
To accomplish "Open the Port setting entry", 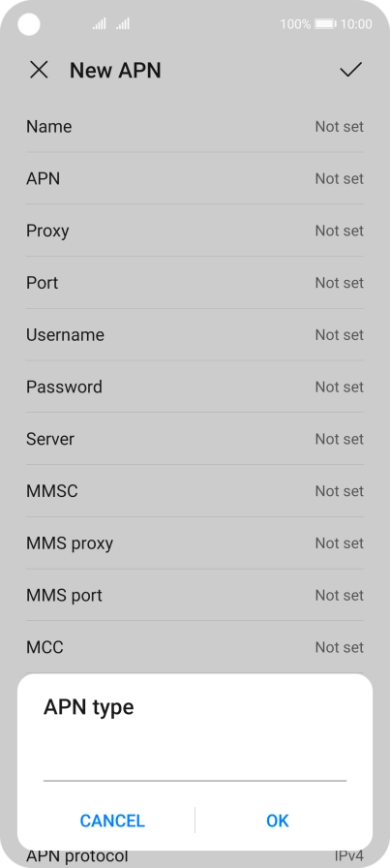I will point(195,282).
